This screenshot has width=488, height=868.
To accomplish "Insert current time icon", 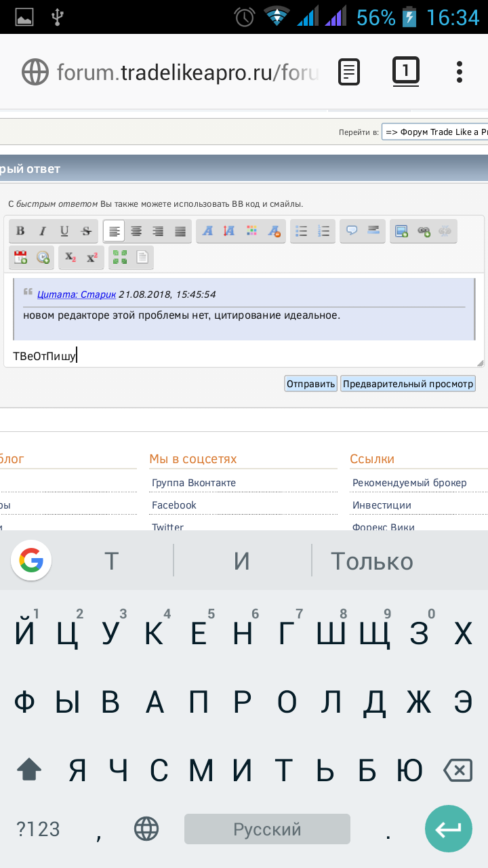I will click(x=42, y=257).
